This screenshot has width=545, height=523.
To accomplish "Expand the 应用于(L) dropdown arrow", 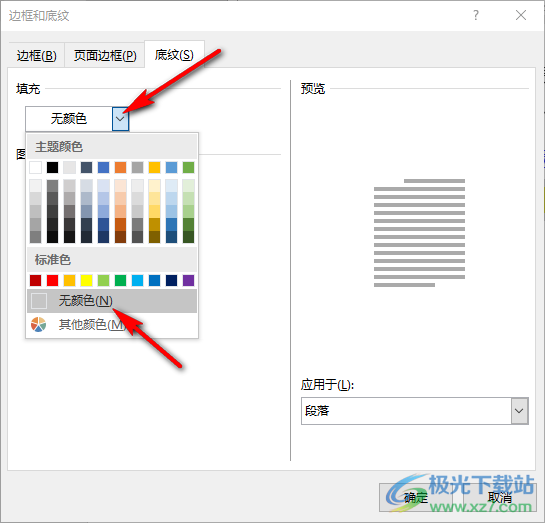I will (x=519, y=411).
